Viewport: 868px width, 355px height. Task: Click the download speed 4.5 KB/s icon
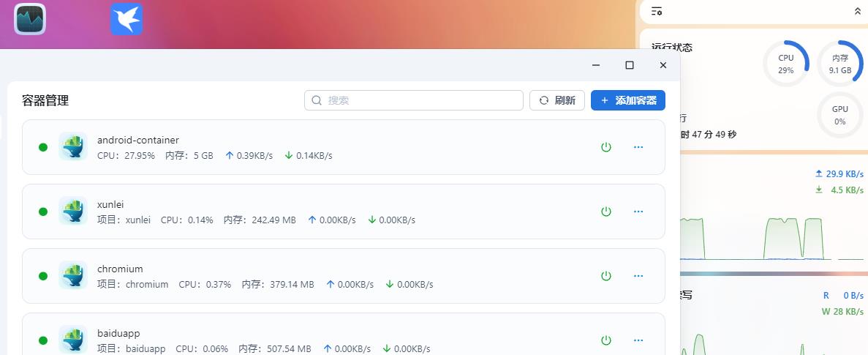point(819,190)
